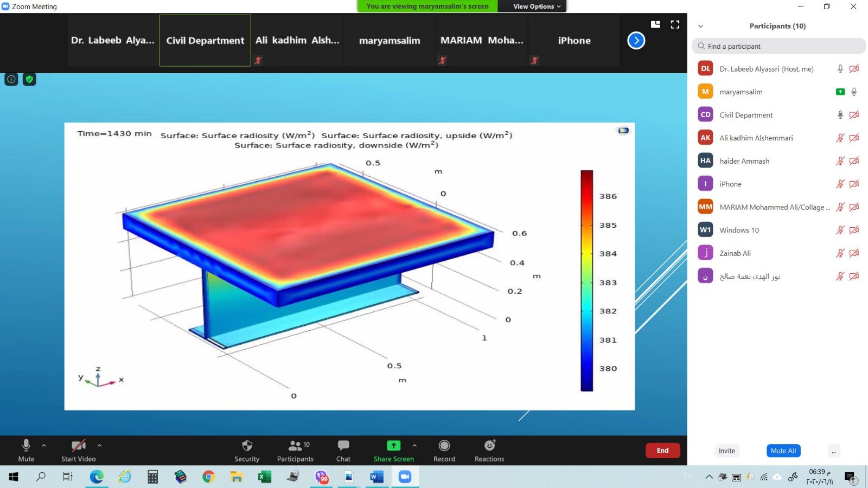Show next video thumbnails with blue arrow
868x488 pixels.
636,41
